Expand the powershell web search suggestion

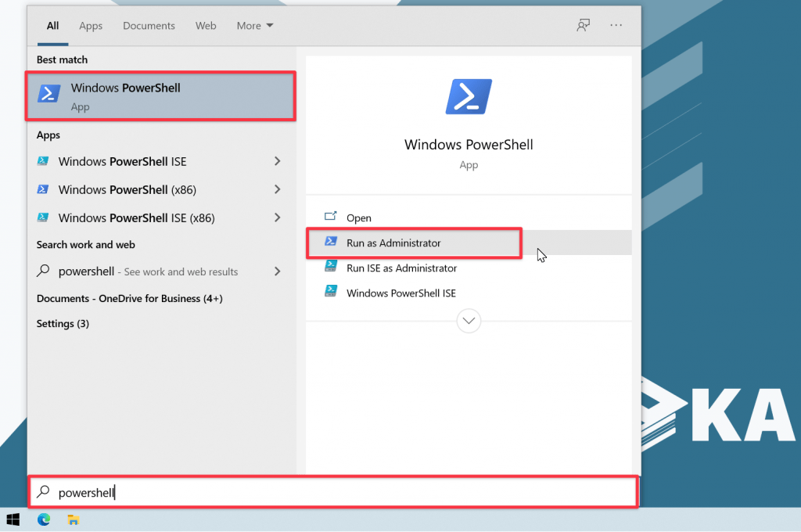276,271
